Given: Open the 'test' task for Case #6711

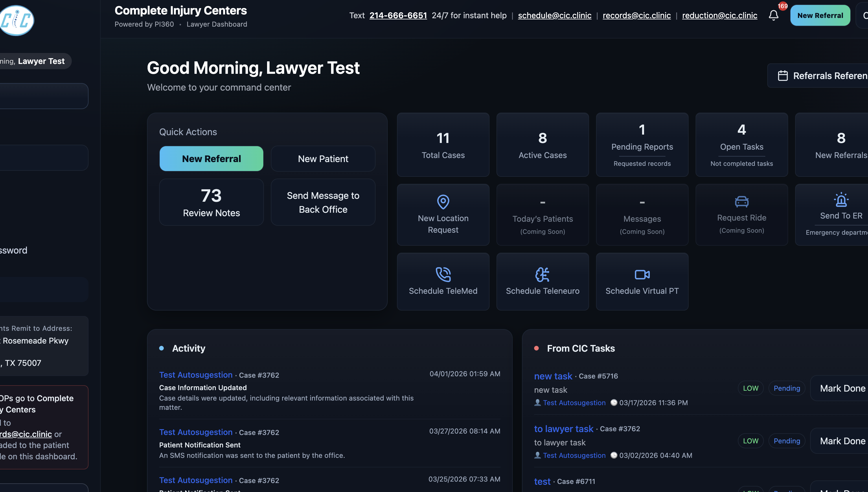Looking at the screenshot, I should (542, 481).
